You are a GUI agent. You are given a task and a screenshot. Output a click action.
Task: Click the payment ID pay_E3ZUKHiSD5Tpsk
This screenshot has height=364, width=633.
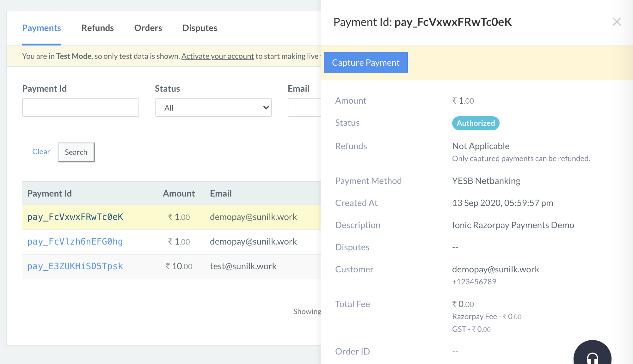(75, 266)
